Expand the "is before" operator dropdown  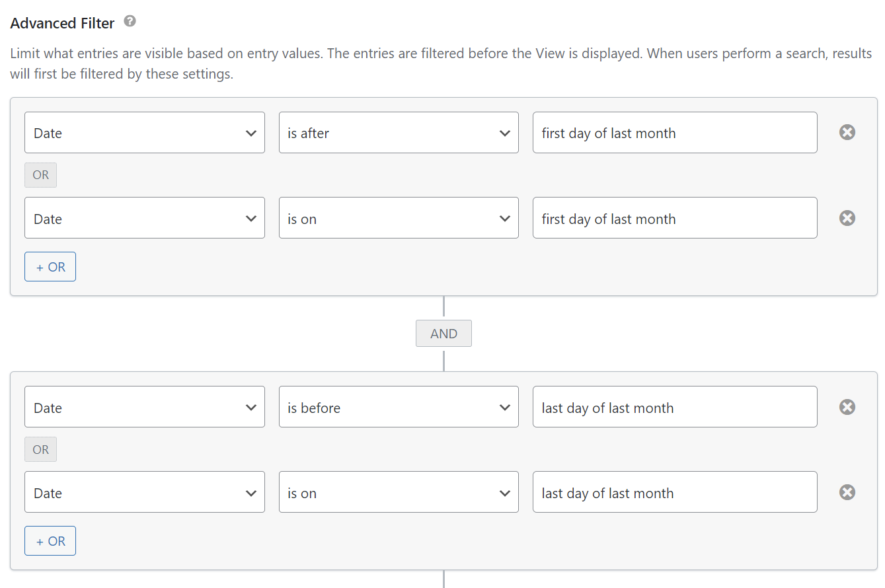tap(399, 407)
